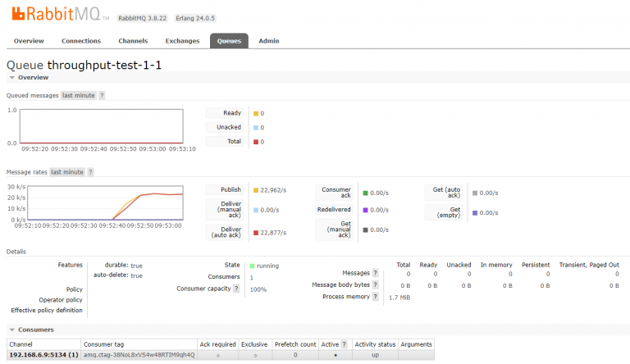This screenshot has height=364, width=630.
Task: Show help for Process memory
Action: 375,297
